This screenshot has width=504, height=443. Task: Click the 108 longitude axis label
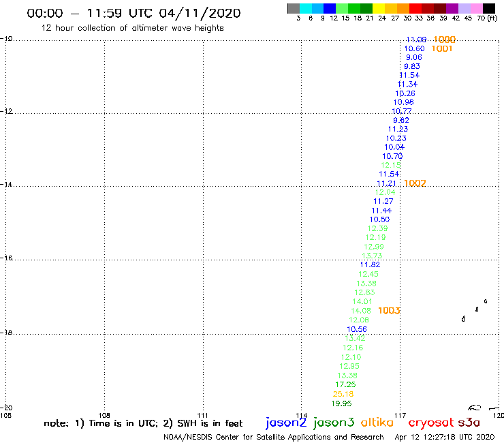104,415
